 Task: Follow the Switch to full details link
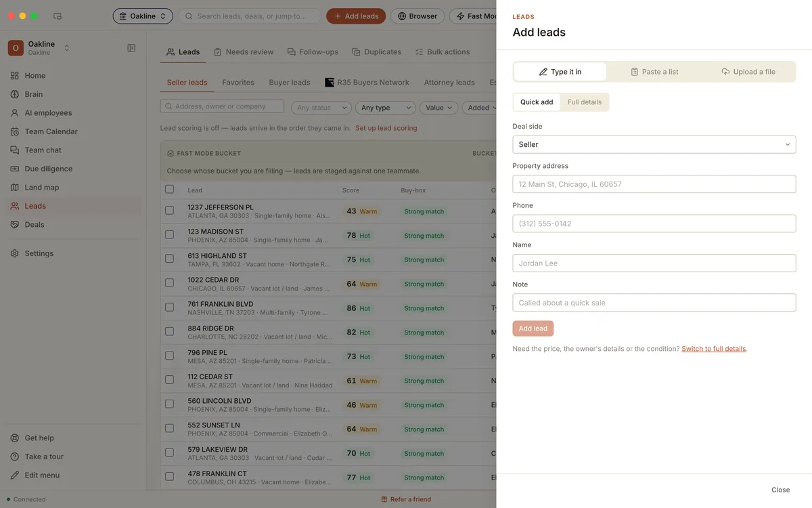(x=714, y=349)
